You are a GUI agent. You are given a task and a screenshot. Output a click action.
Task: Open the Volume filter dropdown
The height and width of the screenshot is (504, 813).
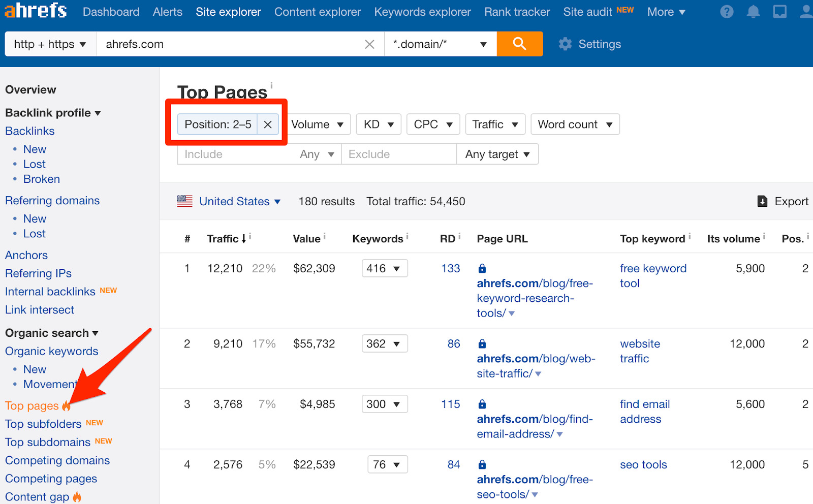point(318,124)
